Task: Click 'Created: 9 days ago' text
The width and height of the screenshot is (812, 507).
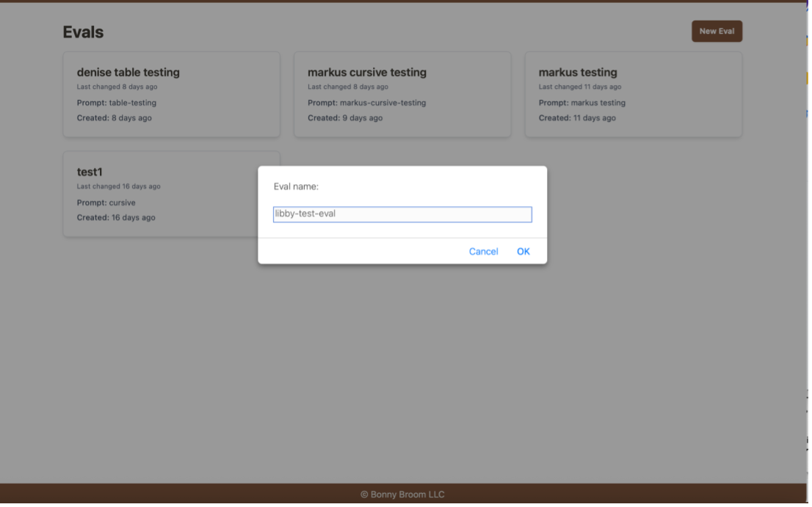Action: point(345,118)
